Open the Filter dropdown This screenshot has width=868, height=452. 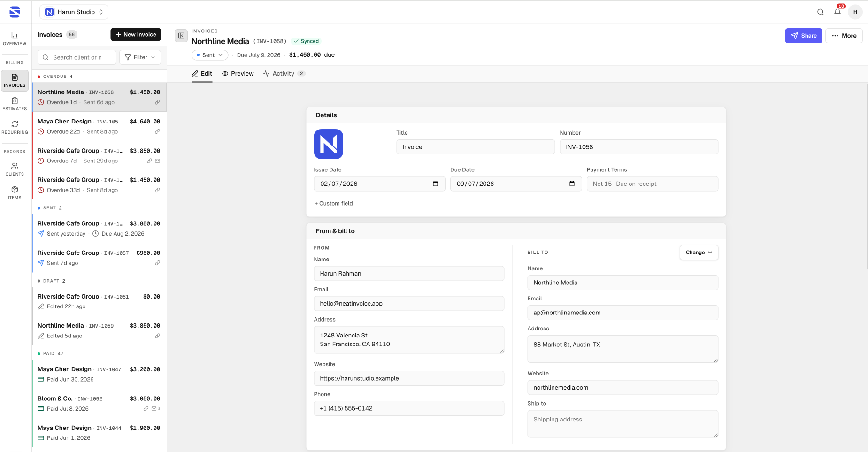click(x=140, y=57)
